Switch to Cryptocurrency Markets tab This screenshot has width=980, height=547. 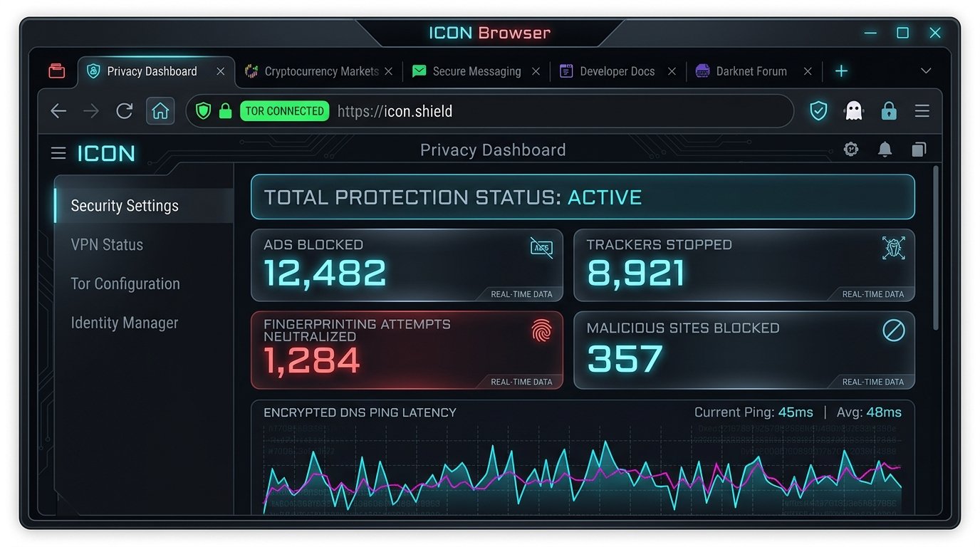[318, 71]
